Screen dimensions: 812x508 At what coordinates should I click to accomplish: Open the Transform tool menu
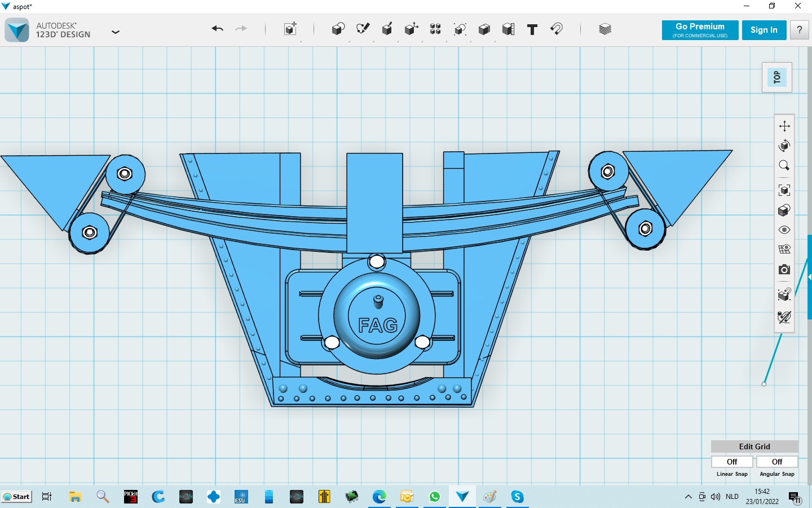290,29
